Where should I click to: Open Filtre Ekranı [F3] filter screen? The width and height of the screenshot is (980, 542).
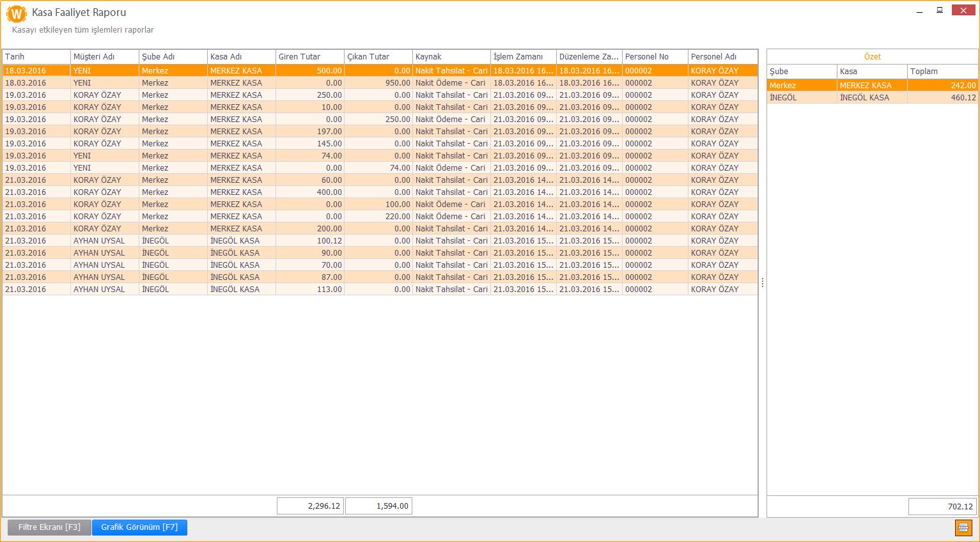(49, 527)
